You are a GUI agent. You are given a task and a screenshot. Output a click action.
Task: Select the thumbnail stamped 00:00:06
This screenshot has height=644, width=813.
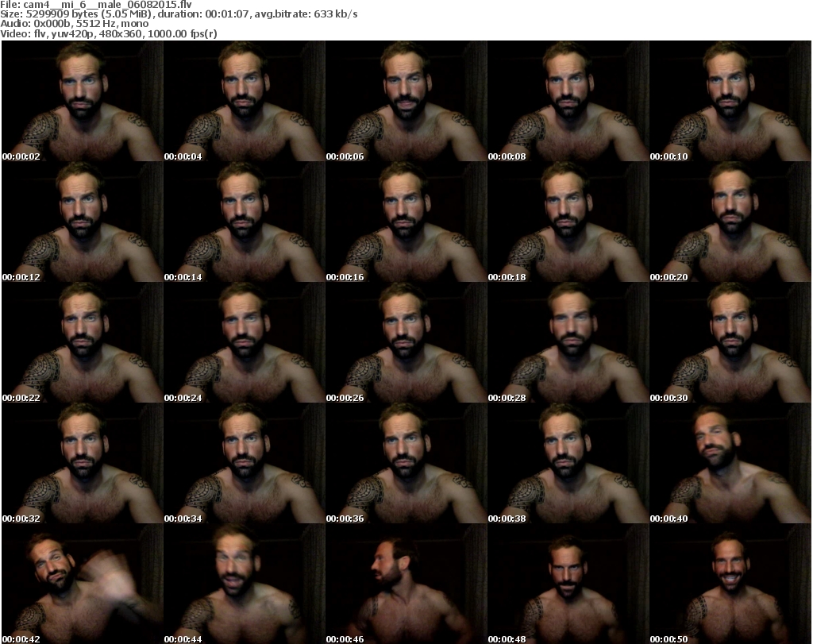click(406, 101)
